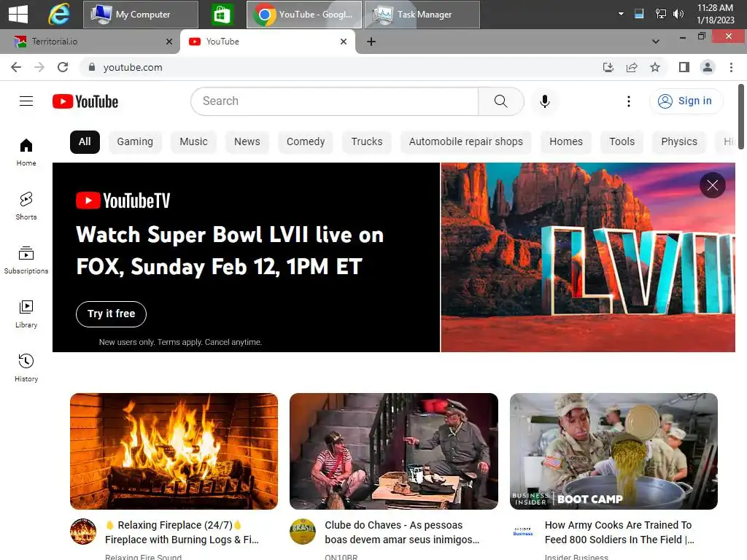This screenshot has height=560, width=747.
Task: Click the Super Bowl LVII banner image
Action: (x=588, y=257)
